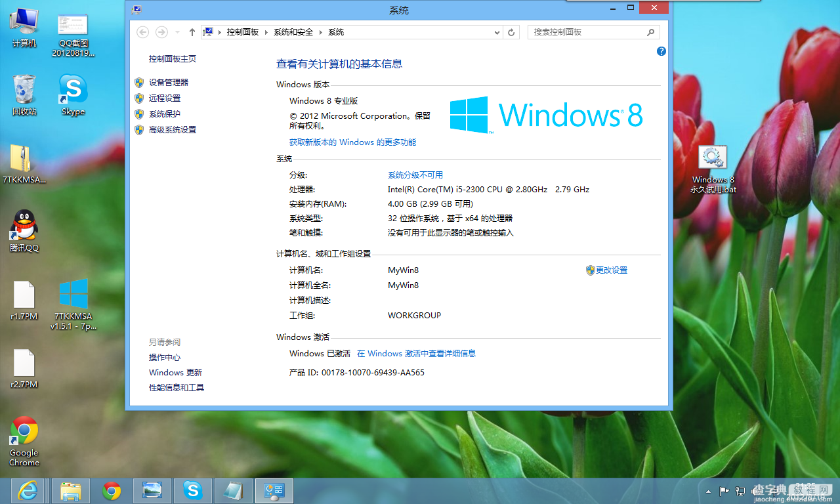Viewport: 840px width, 504px height.
Task: Open the 回收站 recycle bin
Action: click(24, 94)
